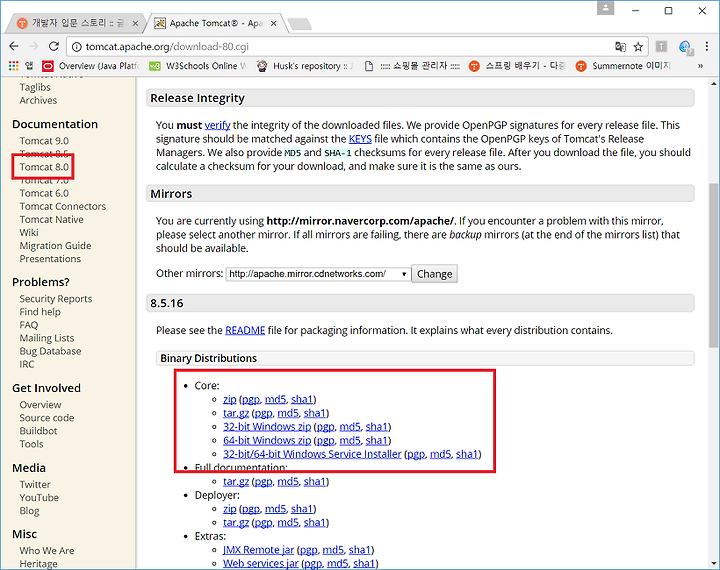Image resolution: width=720 pixels, height=570 pixels.
Task: Click the grey T extension icon
Action: [661, 46]
